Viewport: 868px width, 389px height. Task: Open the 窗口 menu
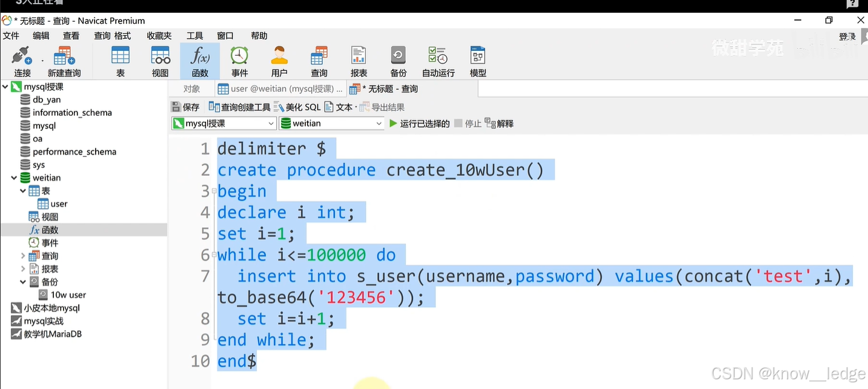click(x=225, y=36)
